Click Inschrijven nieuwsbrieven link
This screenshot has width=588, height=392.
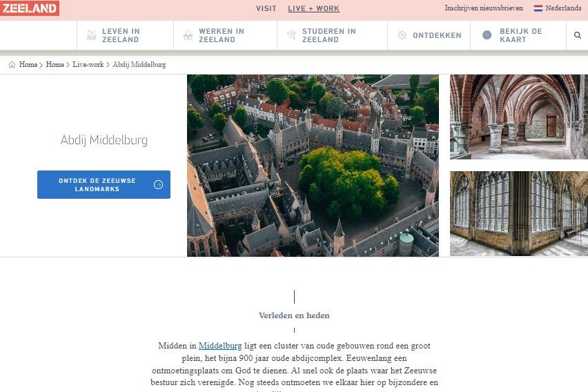click(x=484, y=8)
